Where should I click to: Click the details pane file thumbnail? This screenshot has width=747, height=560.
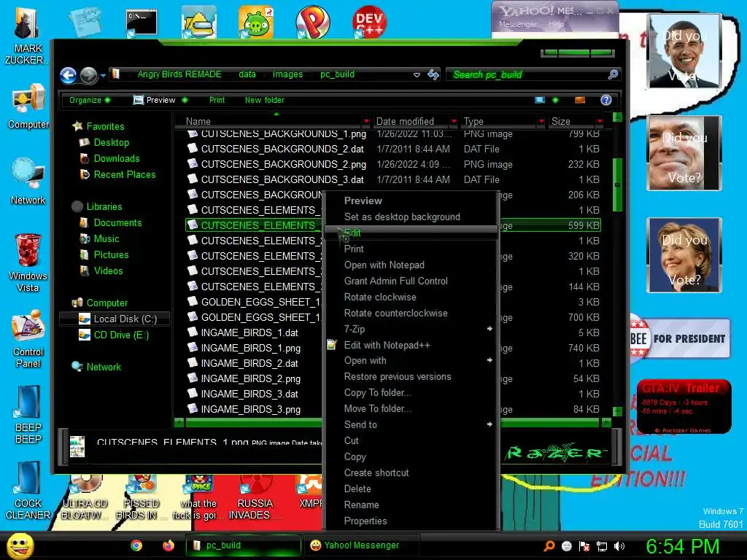(x=77, y=447)
